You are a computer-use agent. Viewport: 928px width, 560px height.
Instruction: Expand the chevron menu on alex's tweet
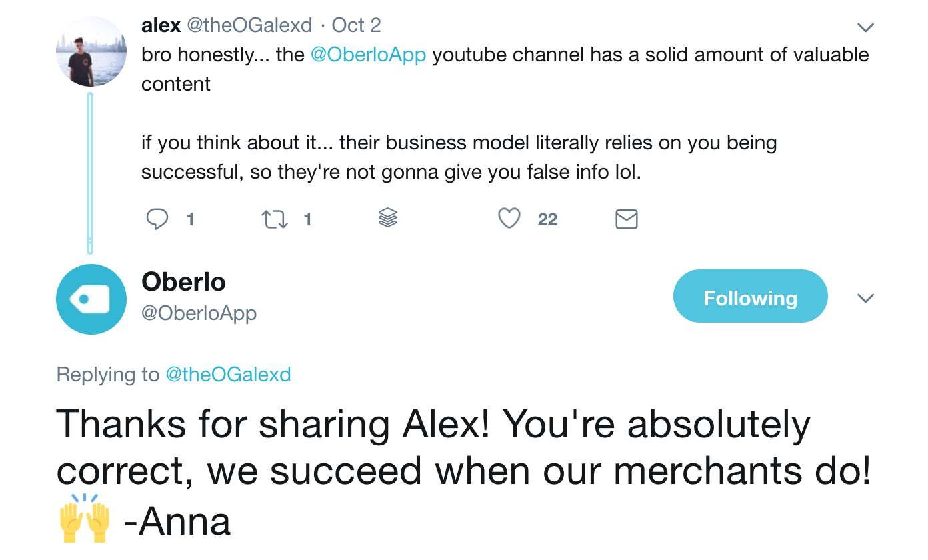865,27
